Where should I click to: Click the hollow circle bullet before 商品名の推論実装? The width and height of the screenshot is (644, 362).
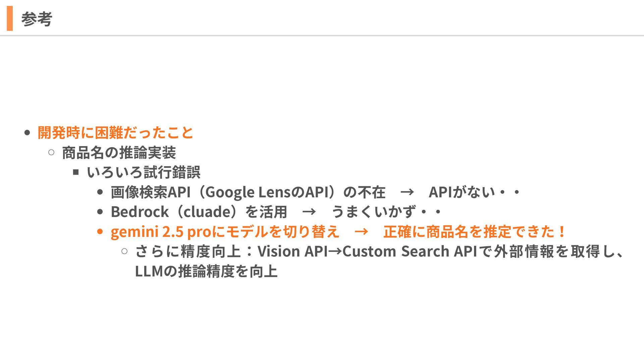pyautogui.click(x=51, y=153)
